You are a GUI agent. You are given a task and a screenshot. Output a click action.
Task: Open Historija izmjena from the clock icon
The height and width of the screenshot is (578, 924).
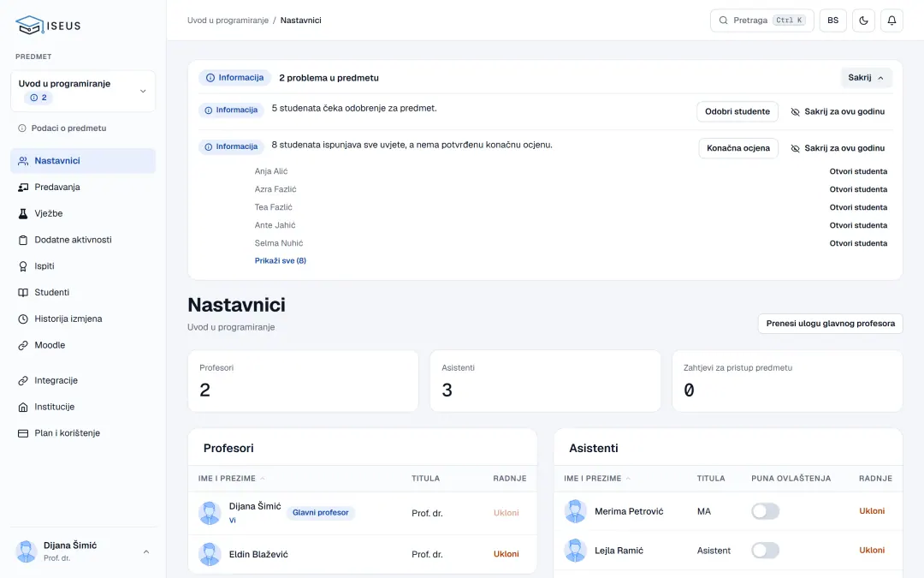pyautogui.click(x=23, y=319)
